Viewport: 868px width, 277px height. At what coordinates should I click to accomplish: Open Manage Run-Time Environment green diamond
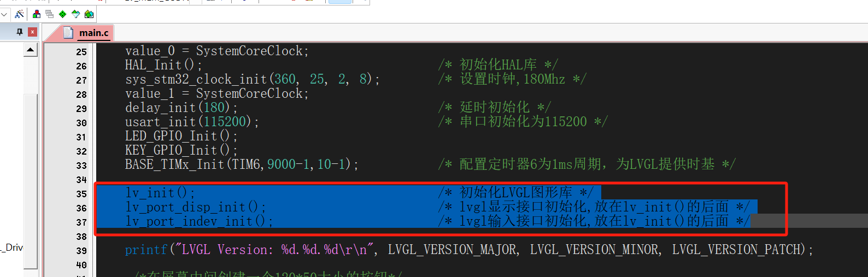coord(63,14)
